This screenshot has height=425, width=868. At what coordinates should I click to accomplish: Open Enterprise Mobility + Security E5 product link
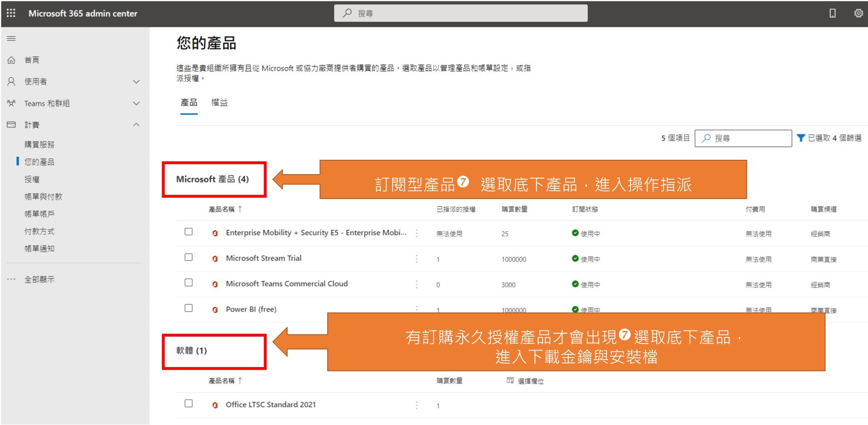(x=316, y=233)
